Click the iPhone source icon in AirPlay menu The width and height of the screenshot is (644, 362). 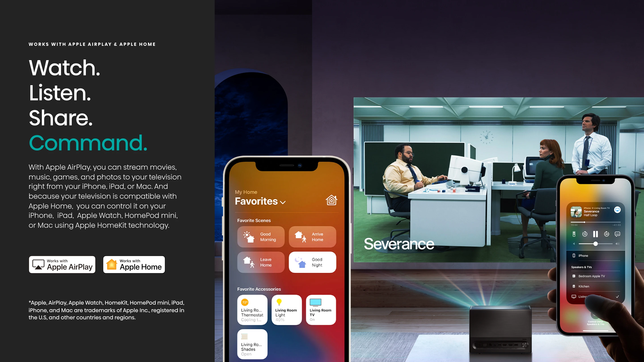point(573,256)
